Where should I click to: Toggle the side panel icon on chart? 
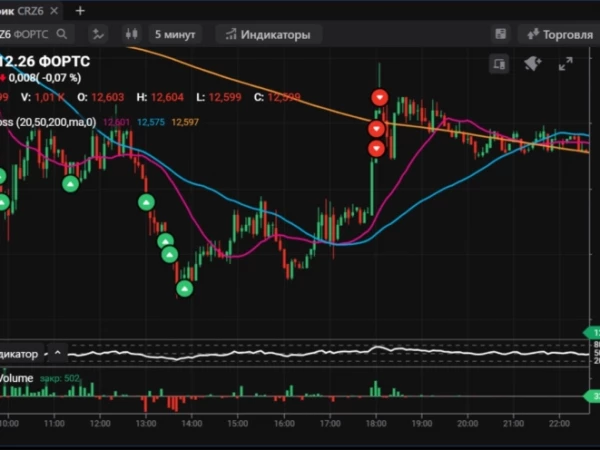pyautogui.click(x=499, y=64)
